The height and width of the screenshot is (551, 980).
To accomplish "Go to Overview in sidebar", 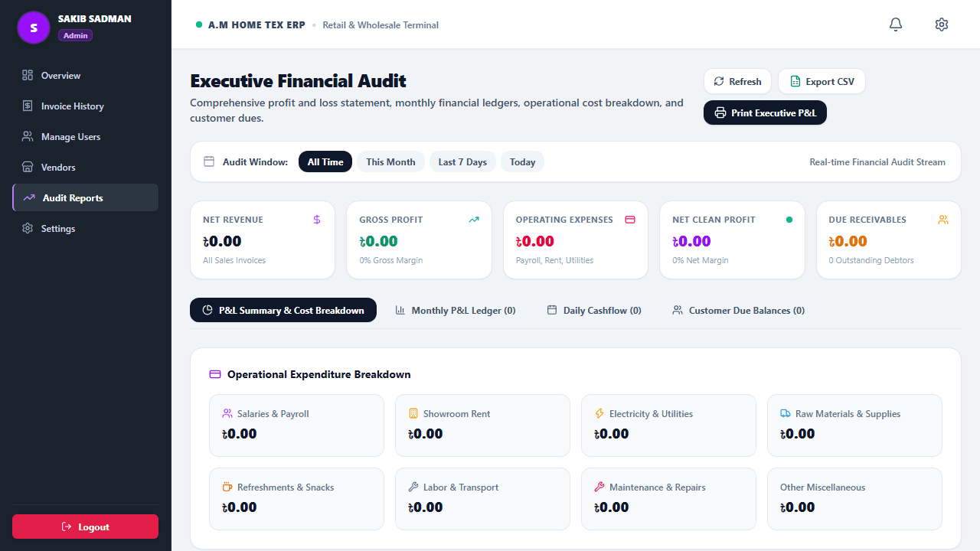I will [86, 75].
